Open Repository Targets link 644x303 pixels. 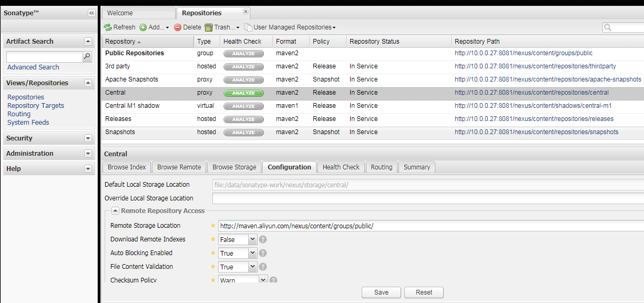[36, 106]
